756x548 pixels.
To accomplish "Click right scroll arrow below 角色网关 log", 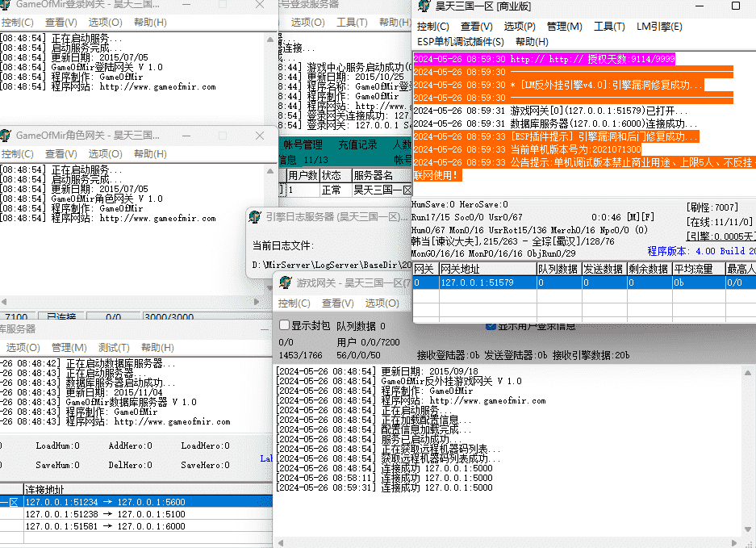I will pos(256,302).
